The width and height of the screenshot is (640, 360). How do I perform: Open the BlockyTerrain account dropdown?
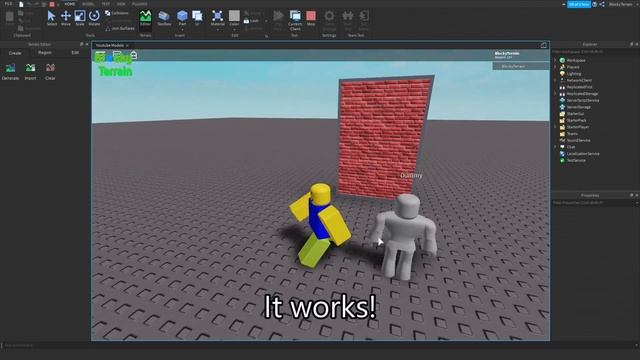(622, 4)
